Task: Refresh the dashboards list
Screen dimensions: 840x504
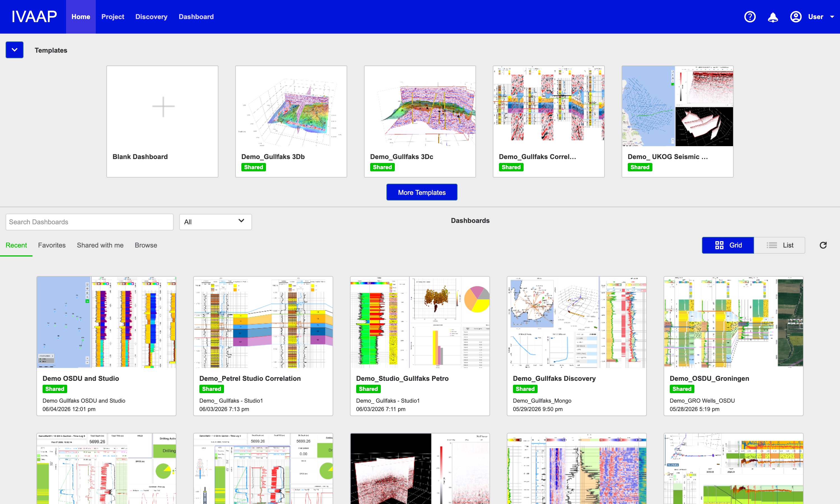Action: pos(823,245)
